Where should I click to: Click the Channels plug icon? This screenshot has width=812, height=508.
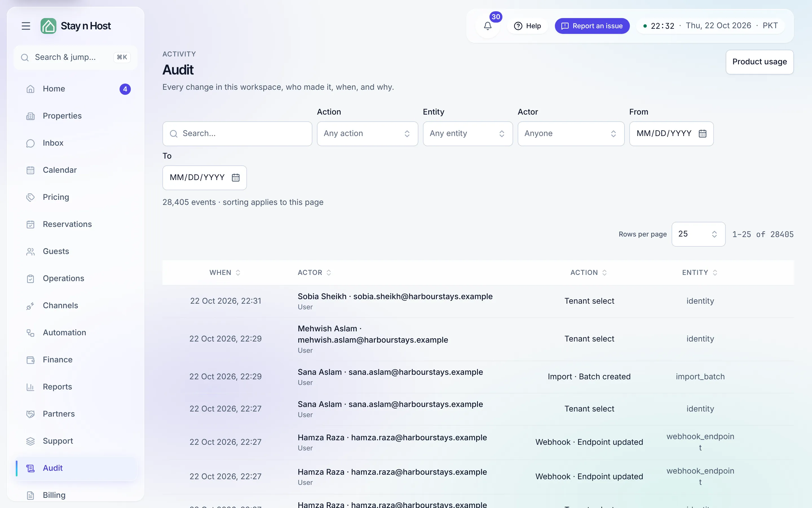coord(30,306)
